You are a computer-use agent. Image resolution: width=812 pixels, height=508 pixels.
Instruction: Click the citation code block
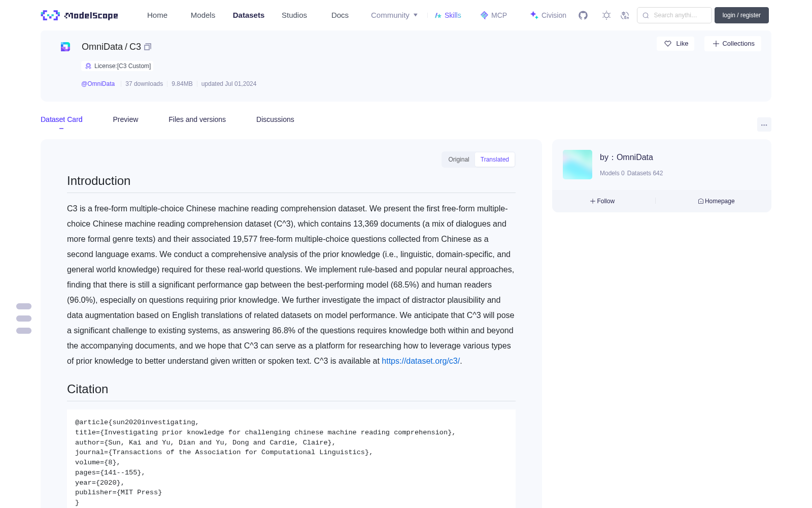click(291, 459)
